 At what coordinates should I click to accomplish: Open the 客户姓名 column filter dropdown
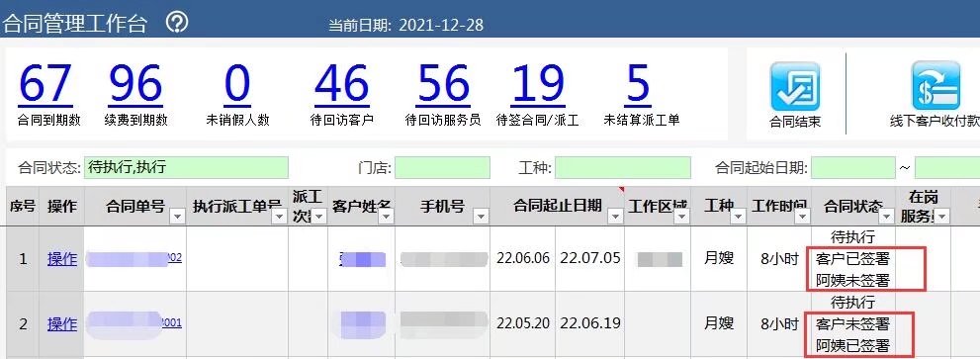tap(387, 217)
